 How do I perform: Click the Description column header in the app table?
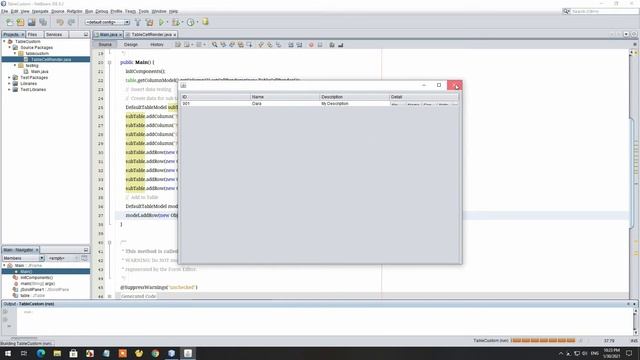coord(354,97)
